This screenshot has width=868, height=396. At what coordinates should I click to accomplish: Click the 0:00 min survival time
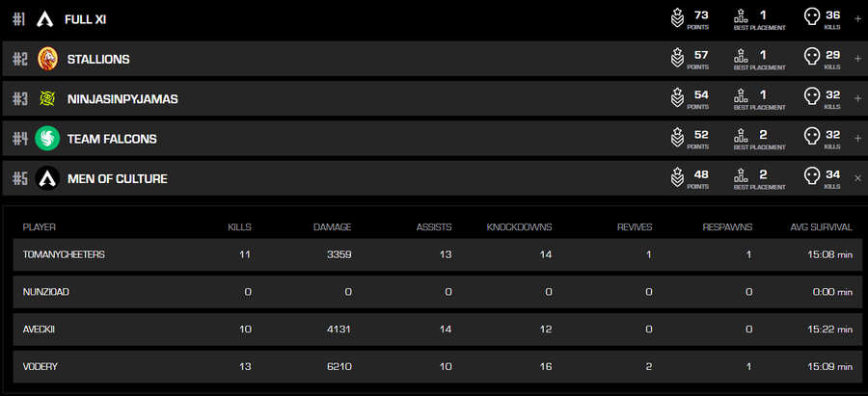pyautogui.click(x=832, y=292)
